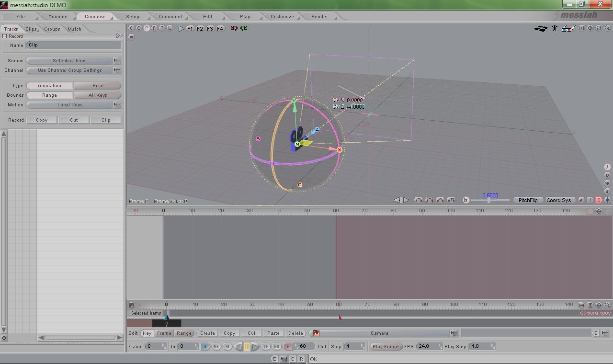The width and height of the screenshot is (613, 364).
Task: Activate the F4 viewport preset
Action: click(x=220, y=29)
